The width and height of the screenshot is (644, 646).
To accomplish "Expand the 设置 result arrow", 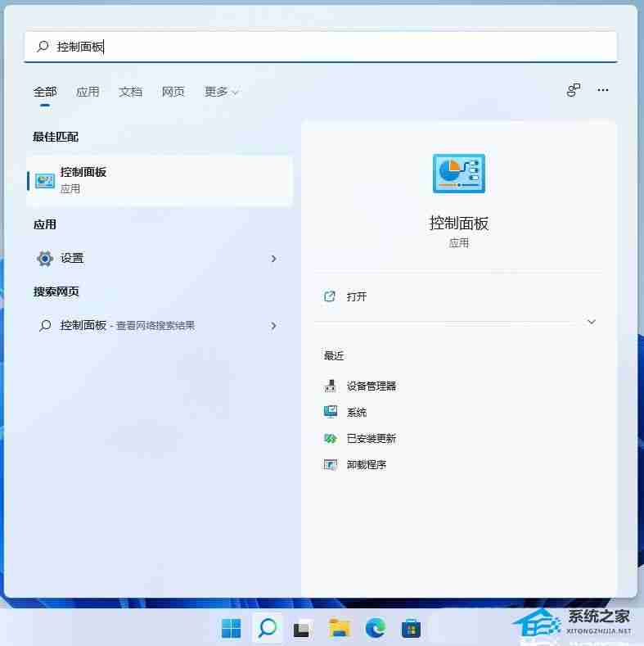I will 273,259.
